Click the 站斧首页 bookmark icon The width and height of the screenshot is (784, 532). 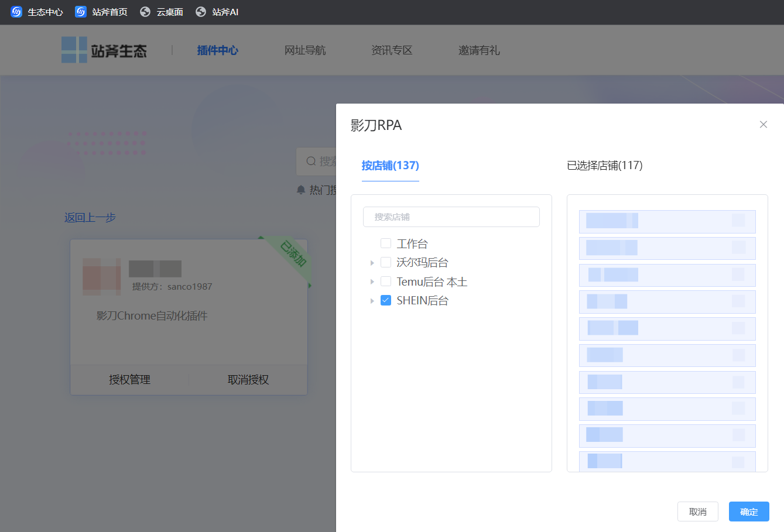pos(81,12)
